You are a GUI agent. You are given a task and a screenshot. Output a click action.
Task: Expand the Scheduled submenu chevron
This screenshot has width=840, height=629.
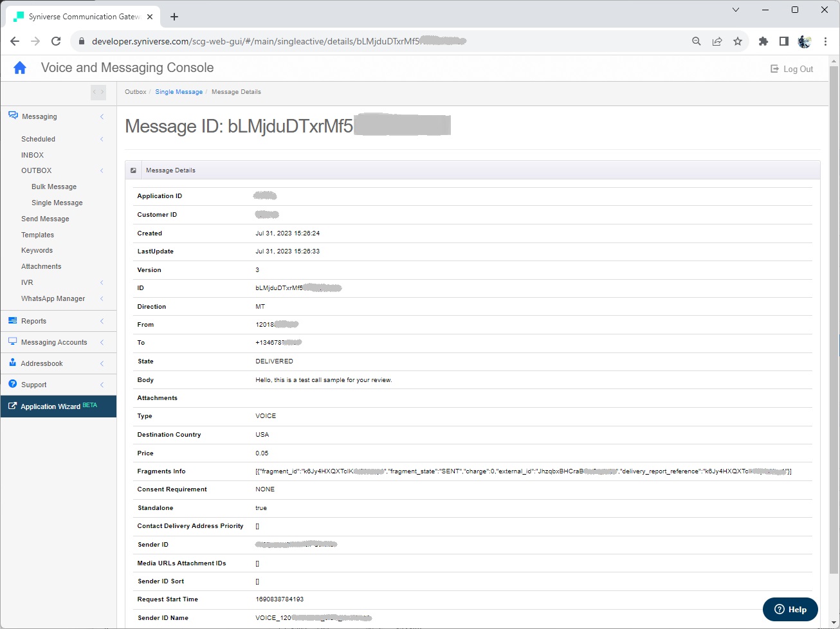(102, 139)
